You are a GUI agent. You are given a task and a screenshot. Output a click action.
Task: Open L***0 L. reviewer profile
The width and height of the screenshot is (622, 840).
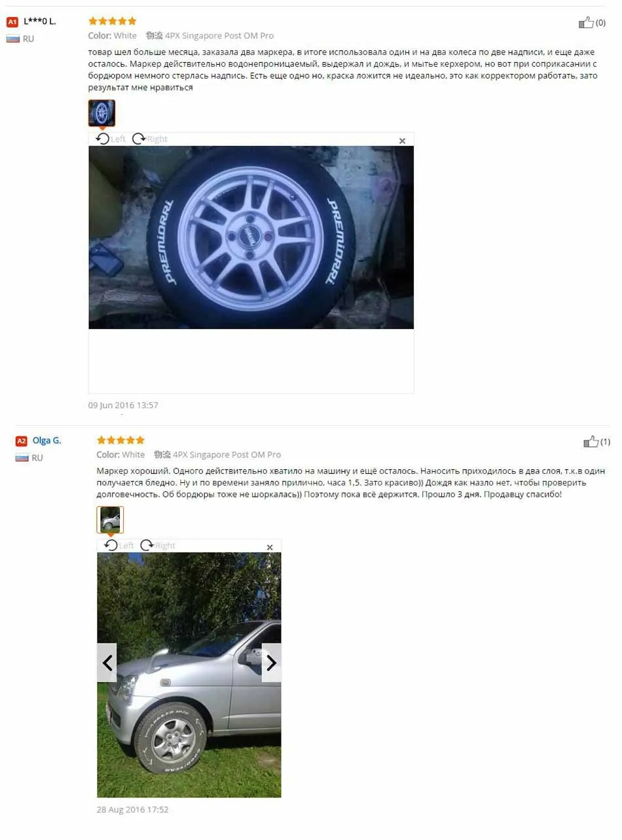(x=40, y=21)
